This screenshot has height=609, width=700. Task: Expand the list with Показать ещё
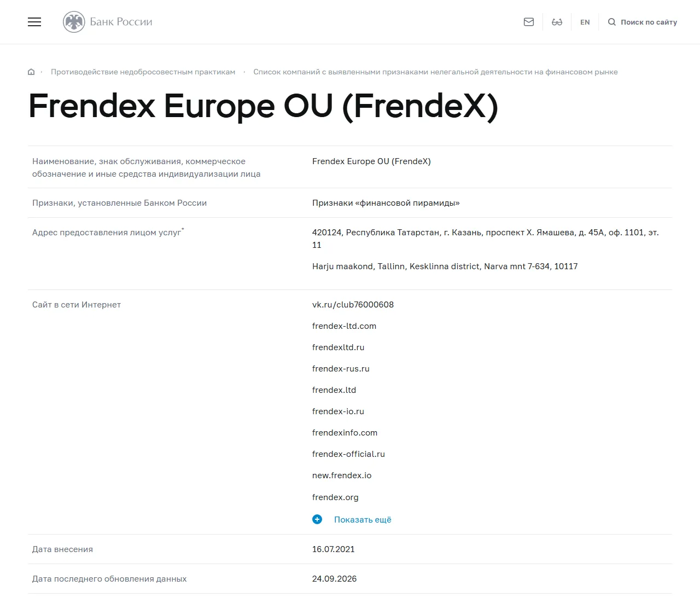pos(363,520)
